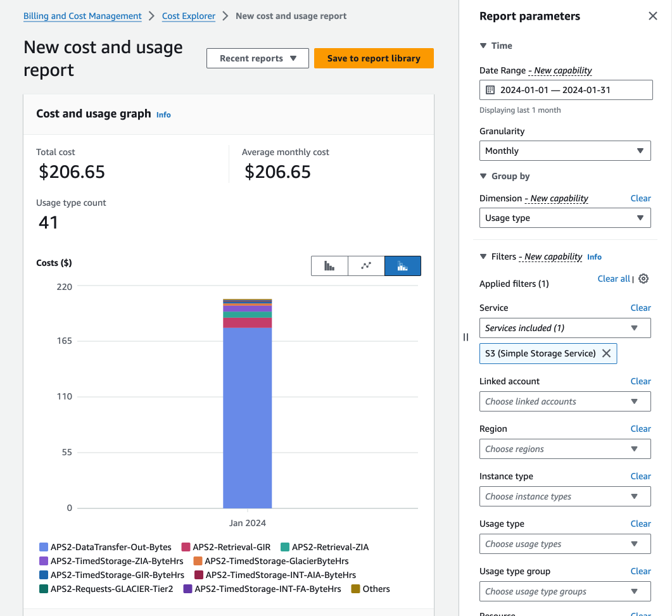Switch to bar chart view

coord(329,266)
